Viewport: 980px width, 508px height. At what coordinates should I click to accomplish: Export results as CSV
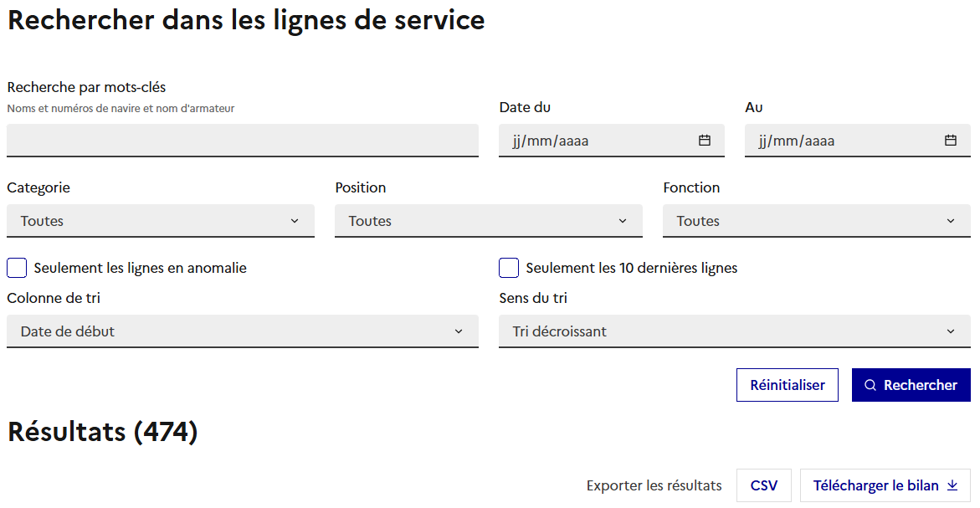pos(763,485)
